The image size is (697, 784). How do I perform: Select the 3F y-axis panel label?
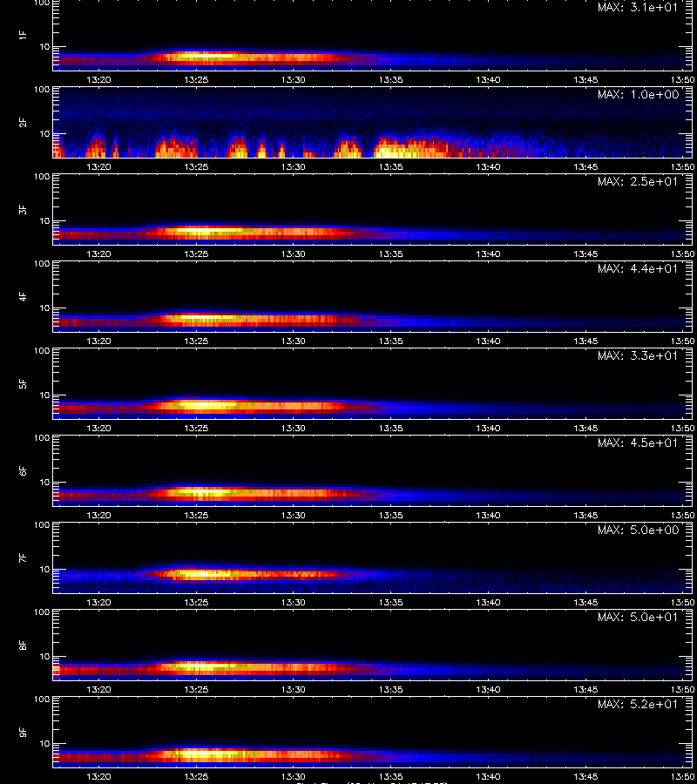coord(23,209)
